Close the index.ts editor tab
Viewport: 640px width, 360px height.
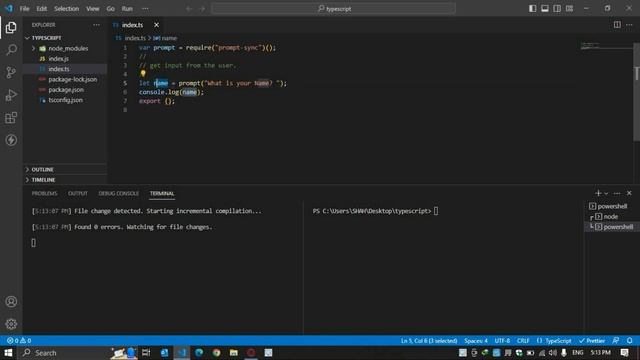pyautogui.click(x=156, y=25)
